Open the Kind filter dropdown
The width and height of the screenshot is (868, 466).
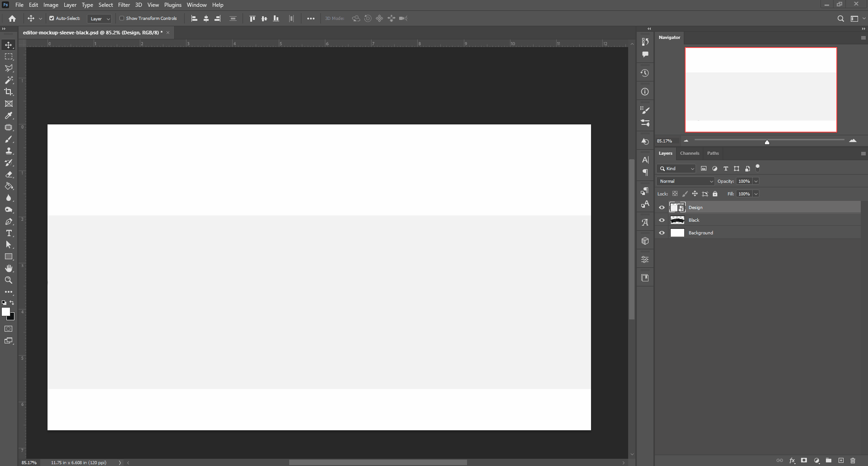tap(676, 168)
